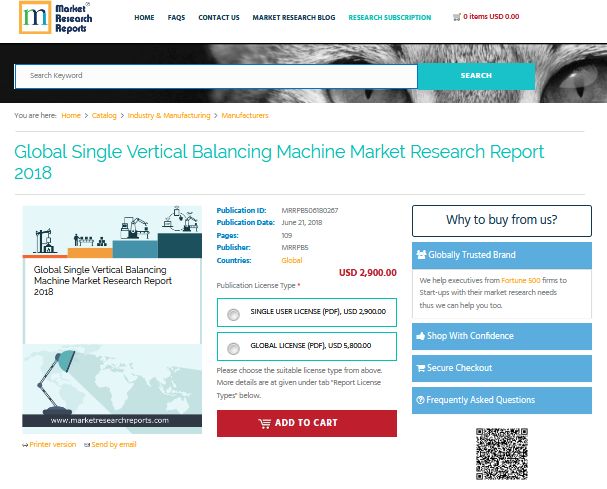Expand Shop With Confidence section
Screen dimensions: 607x489
tap(502, 336)
